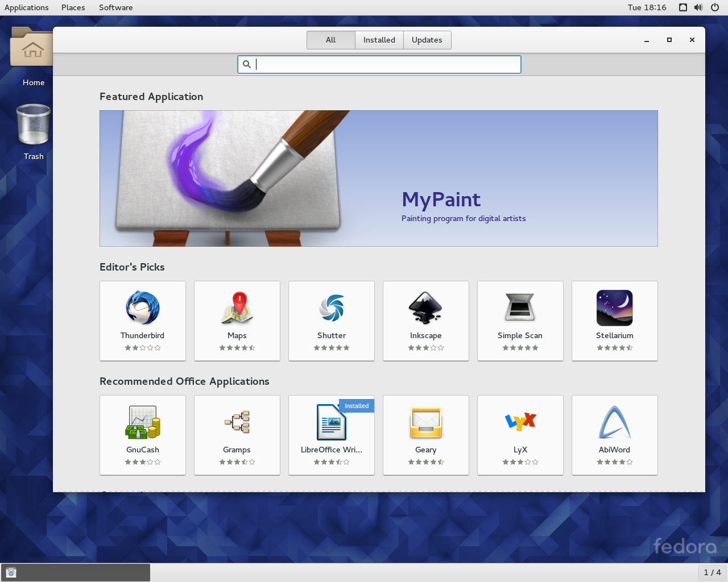Click the Software taskbar window button
The width and height of the screenshot is (728, 582).
[76, 572]
